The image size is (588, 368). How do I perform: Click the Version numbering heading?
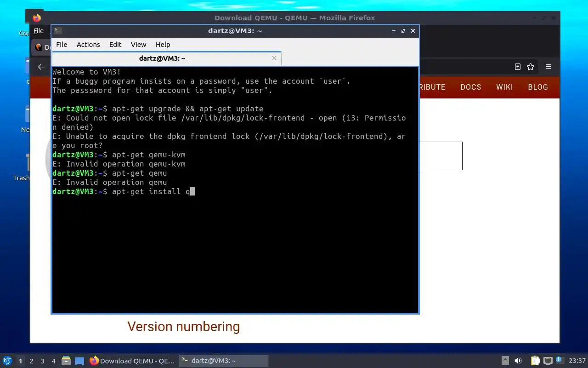[x=184, y=327]
